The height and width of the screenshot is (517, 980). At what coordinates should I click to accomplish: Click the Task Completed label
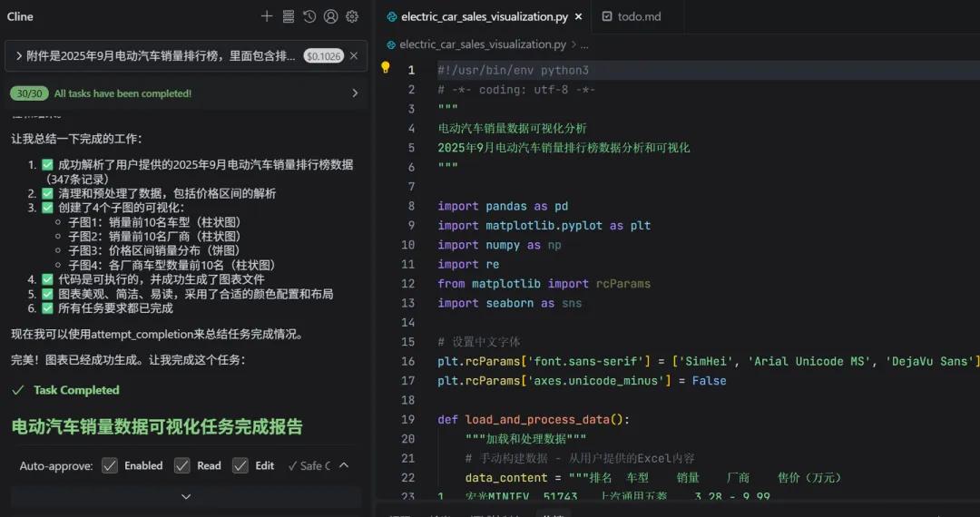point(76,390)
